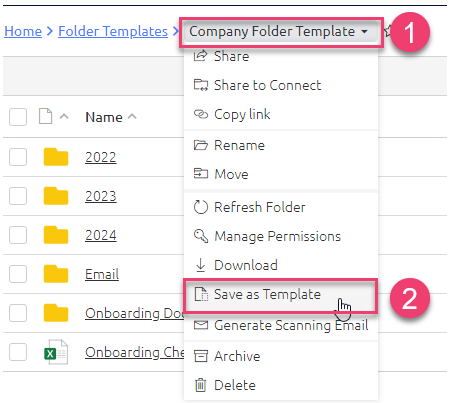Click the Download arrow icon

click(200, 265)
